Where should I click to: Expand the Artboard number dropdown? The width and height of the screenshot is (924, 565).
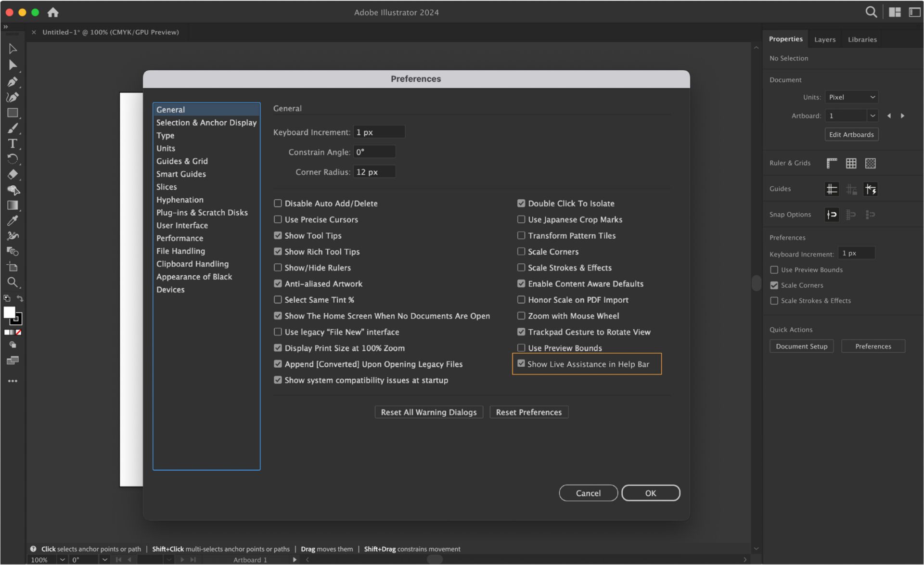click(x=872, y=116)
